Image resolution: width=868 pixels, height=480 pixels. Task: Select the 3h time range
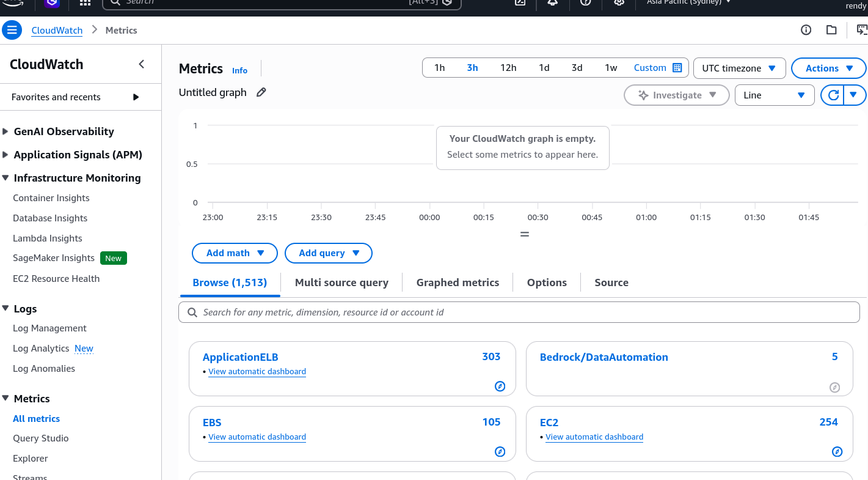tap(473, 68)
